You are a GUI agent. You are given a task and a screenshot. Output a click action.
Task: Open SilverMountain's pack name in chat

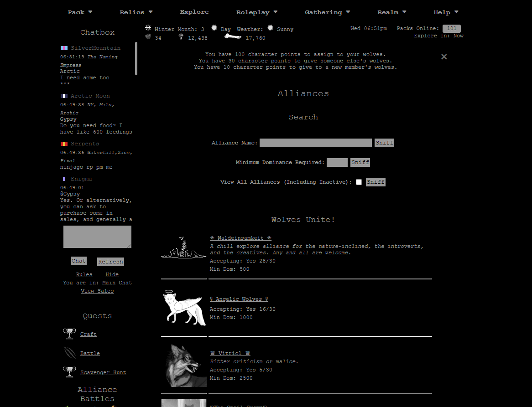click(96, 48)
